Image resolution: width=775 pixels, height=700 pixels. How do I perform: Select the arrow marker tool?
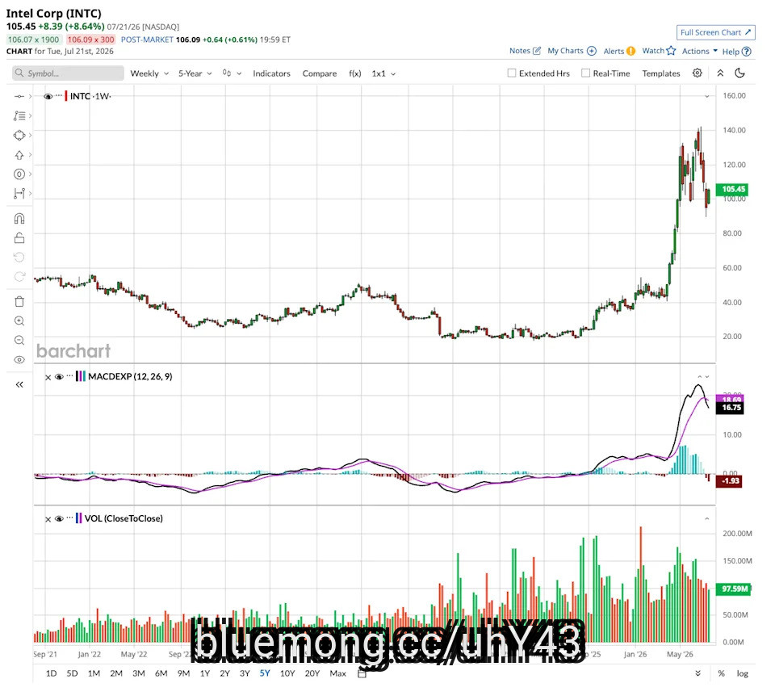coord(19,155)
